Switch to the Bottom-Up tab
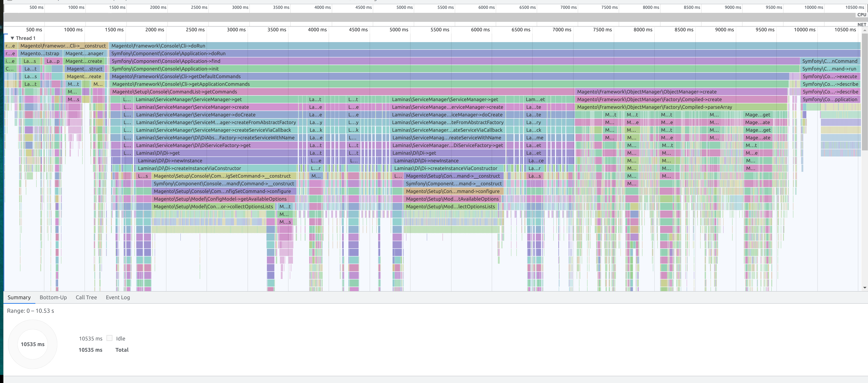868x383 pixels. tap(53, 297)
